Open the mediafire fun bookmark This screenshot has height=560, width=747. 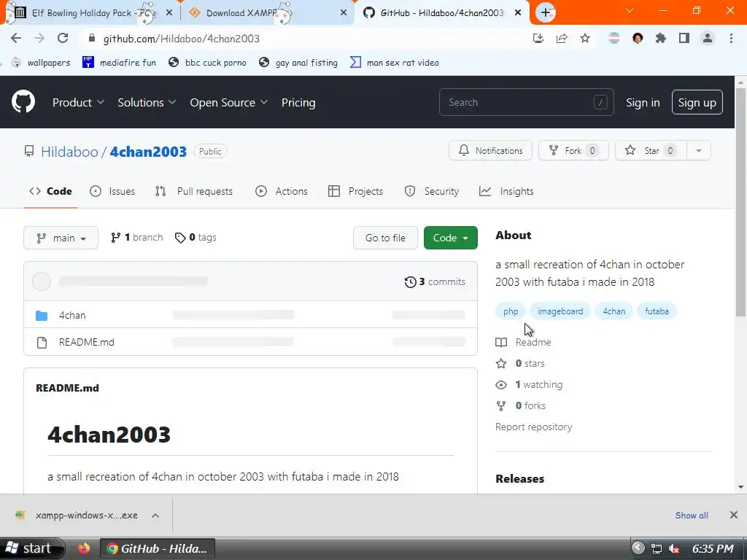(119, 63)
